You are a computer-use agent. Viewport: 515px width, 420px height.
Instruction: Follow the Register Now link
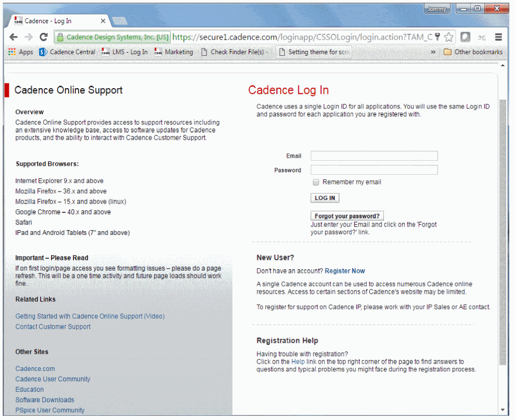(x=345, y=271)
